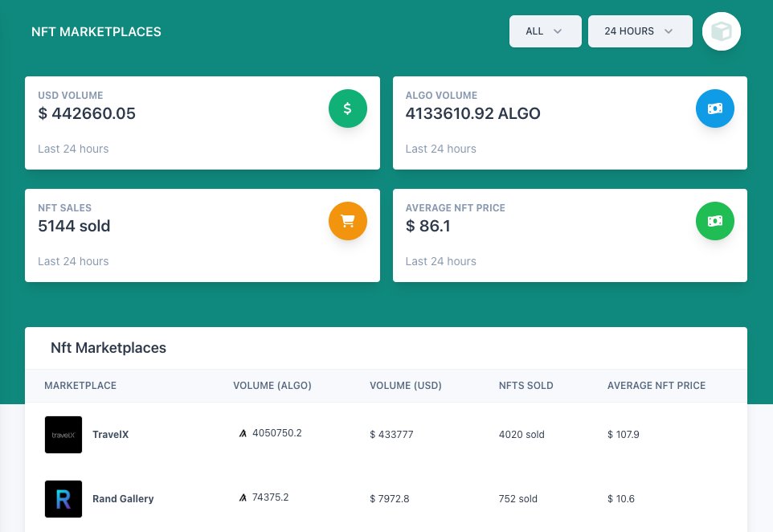Click the NFT MARKETPLACES page title

coord(96,31)
